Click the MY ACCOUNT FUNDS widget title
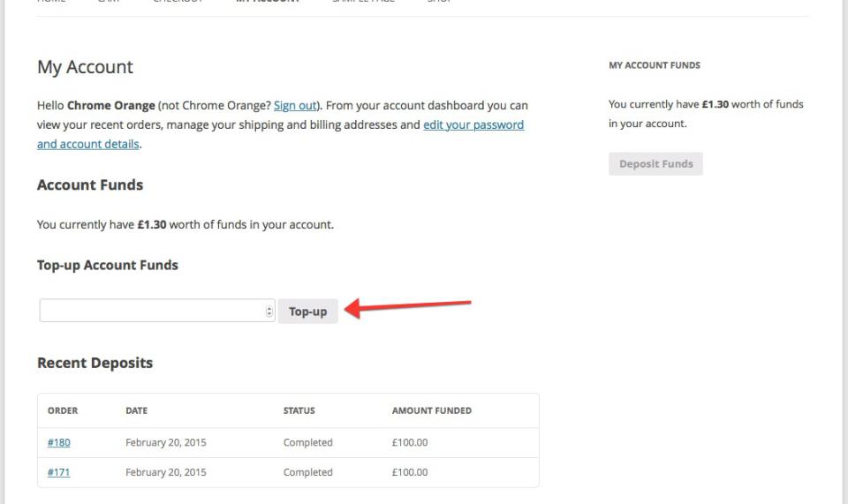848x504 pixels. click(654, 65)
